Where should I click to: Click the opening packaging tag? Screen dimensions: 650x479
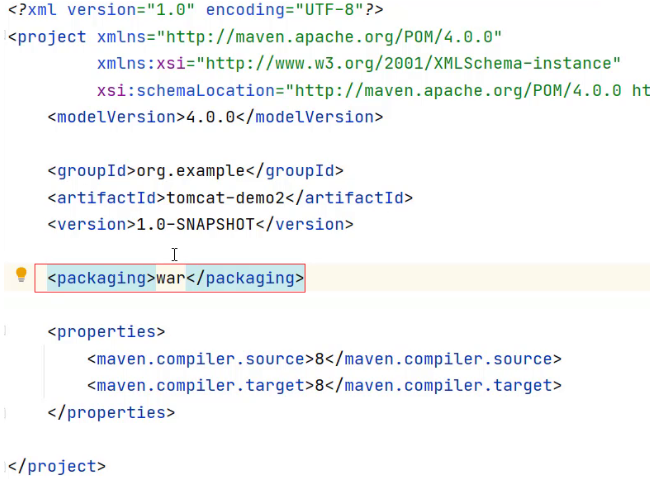click(102, 278)
